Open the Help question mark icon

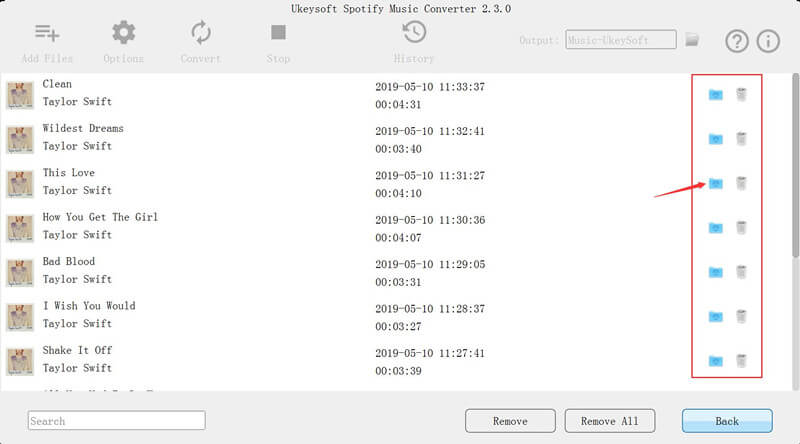coord(737,41)
